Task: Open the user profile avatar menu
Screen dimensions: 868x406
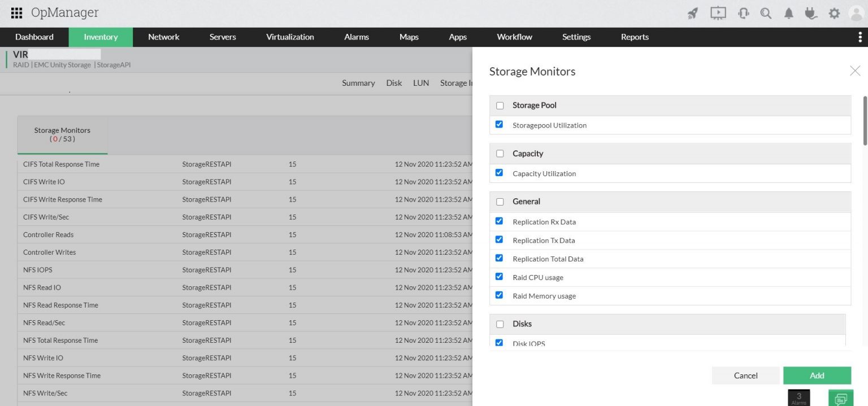Action: coord(857,14)
